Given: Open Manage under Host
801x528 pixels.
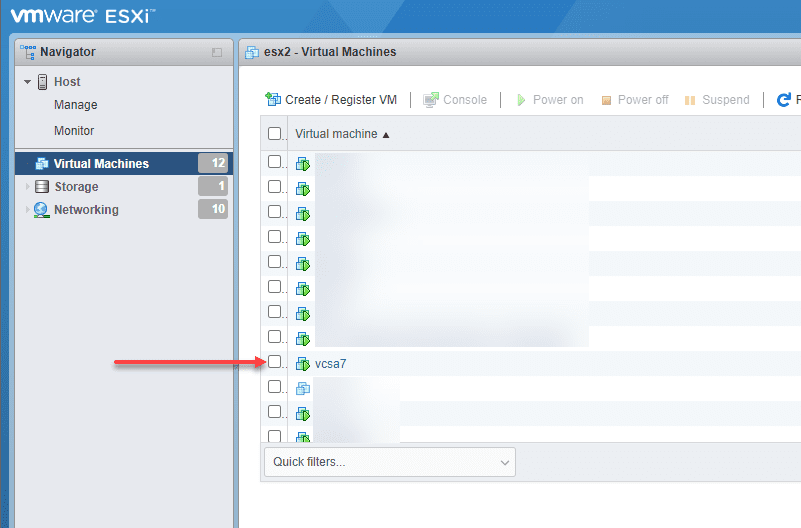Looking at the screenshot, I should (76, 105).
